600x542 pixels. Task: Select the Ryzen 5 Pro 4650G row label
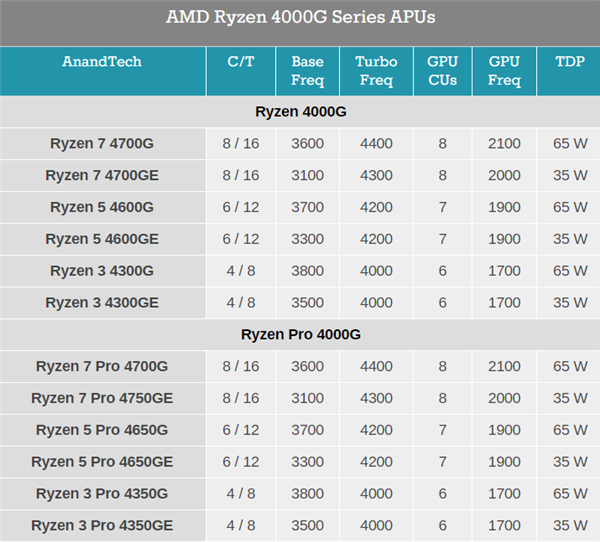coord(102,430)
